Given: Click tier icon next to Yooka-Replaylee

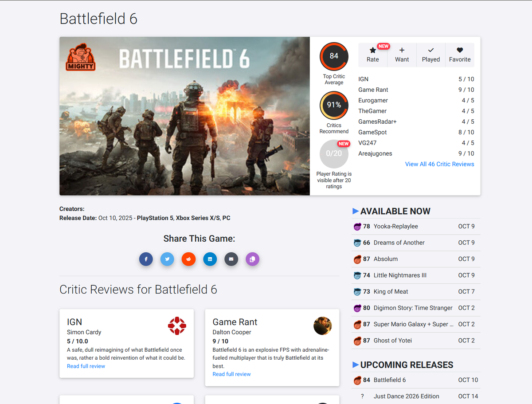Looking at the screenshot, I should tap(357, 227).
